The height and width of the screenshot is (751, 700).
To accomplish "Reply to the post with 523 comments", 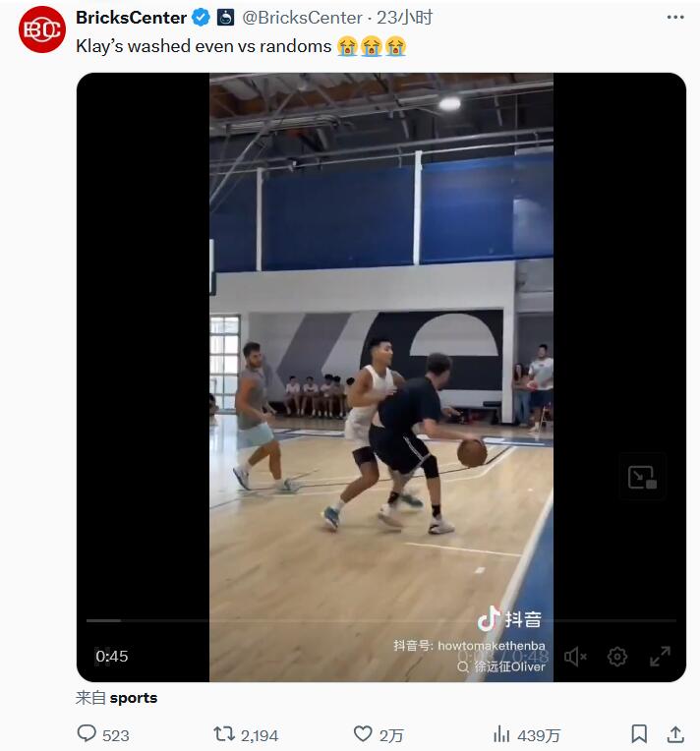I will click(x=87, y=734).
